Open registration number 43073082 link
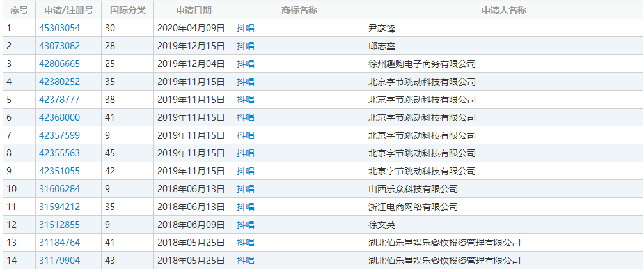 coord(59,46)
